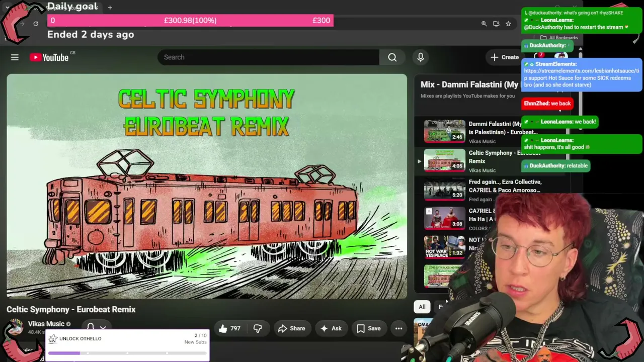Open the YouTube hamburger guide menu
The height and width of the screenshot is (362, 644).
coord(15,57)
